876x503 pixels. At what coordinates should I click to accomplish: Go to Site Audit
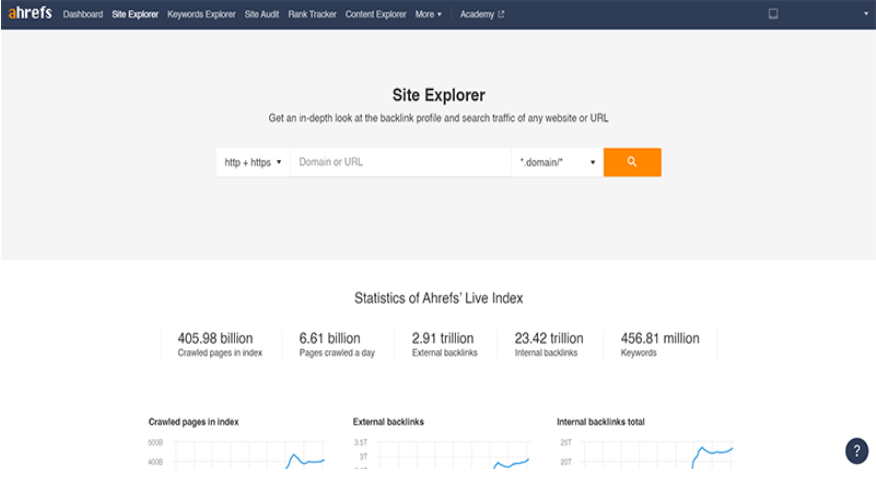[x=261, y=15]
